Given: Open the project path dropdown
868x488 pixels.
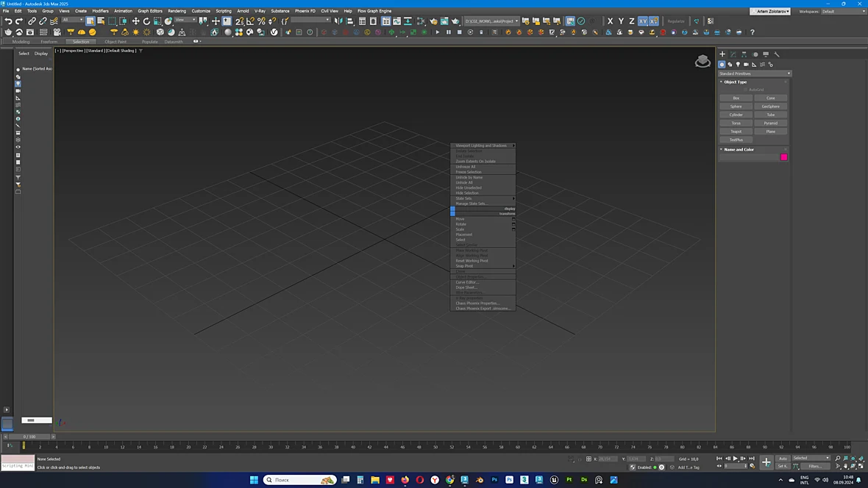Looking at the screenshot, I should click(x=491, y=21).
